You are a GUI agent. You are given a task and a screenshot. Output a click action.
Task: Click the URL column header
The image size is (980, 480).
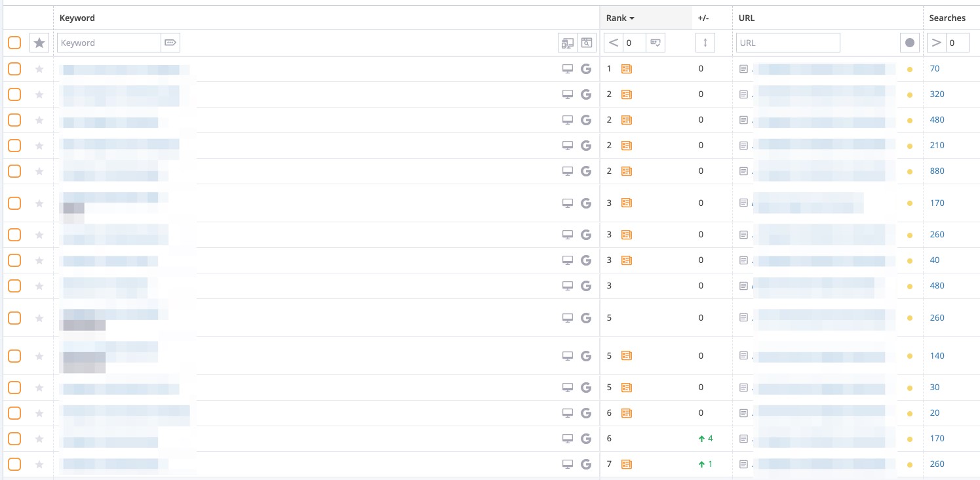(747, 18)
